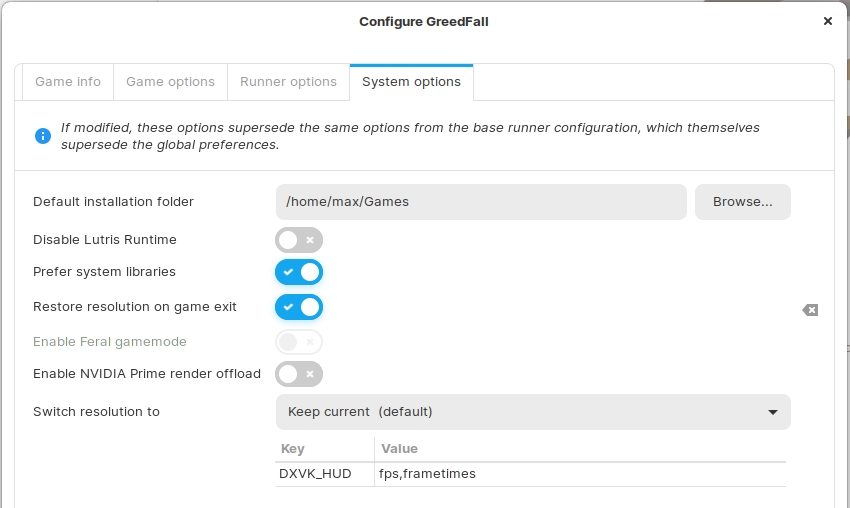Select the Runner options tab
This screenshot has height=508, width=850.
(288, 82)
